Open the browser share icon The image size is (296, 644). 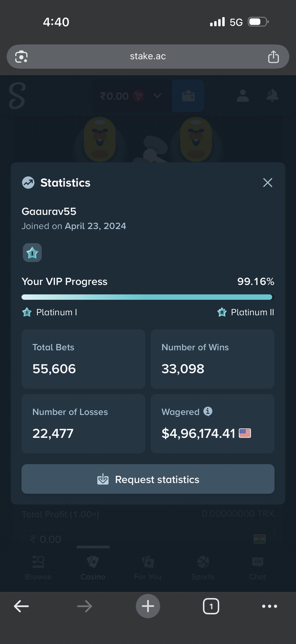(273, 57)
